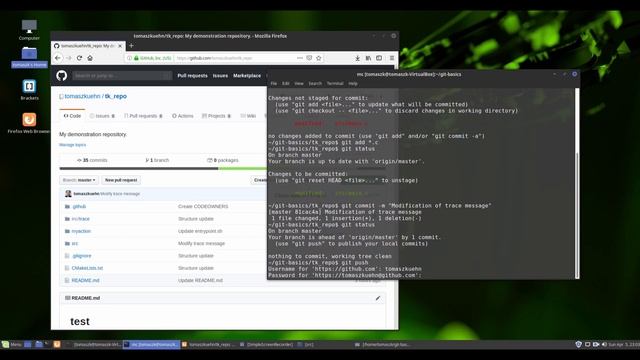Viewport: 640px width, 360px height.
Task: Switch to the Wiki tab
Action: (x=248, y=116)
